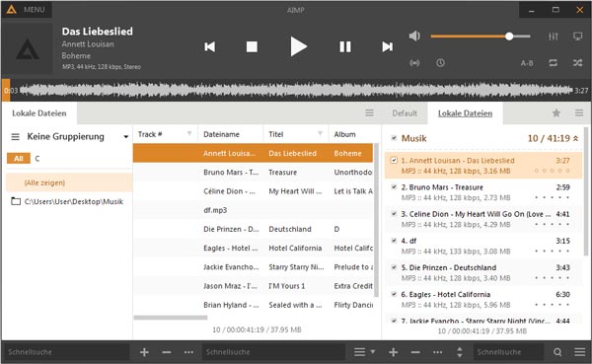Switch to the Default playlist tab

click(405, 113)
